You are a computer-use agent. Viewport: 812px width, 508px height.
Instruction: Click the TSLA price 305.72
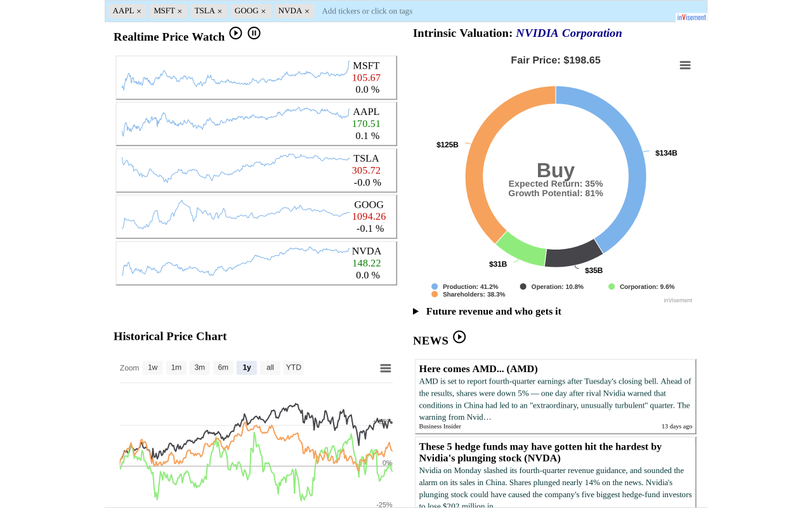[366, 170]
